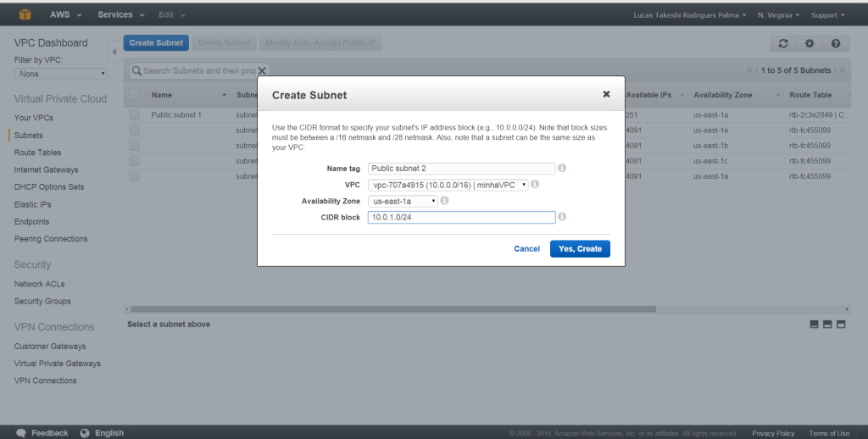The image size is (868, 439).
Task: Click the globe language icon
Action: pyautogui.click(x=85, y=433)
